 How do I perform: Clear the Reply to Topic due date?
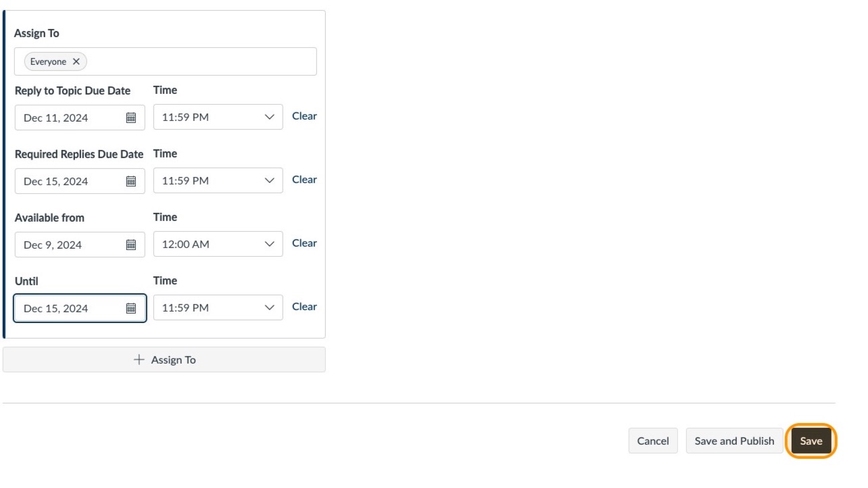click(x=304, y=116)
